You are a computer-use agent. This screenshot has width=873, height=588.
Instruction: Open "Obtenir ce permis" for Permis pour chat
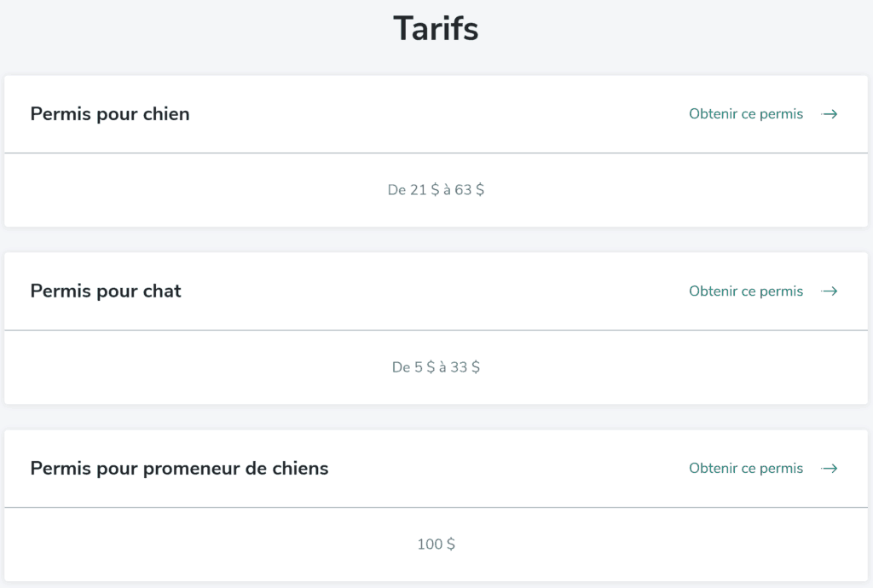(x=746, y=291)
